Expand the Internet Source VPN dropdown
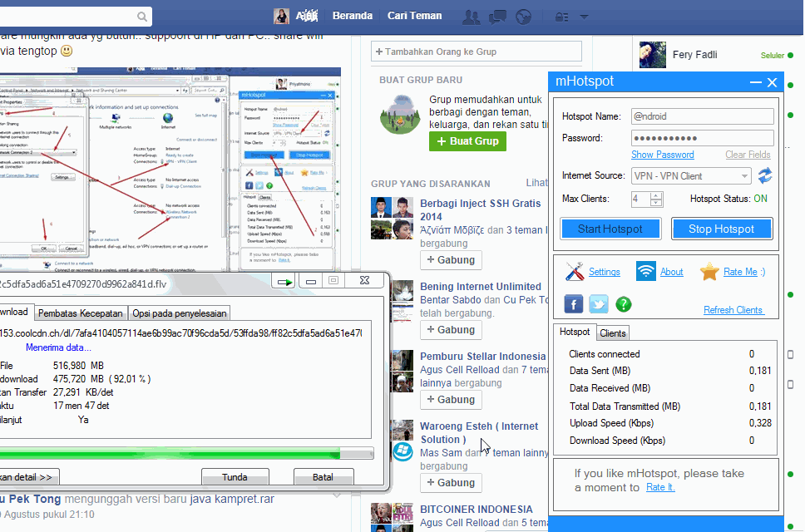This screenshot has height=532, width=805. [744, 176]
